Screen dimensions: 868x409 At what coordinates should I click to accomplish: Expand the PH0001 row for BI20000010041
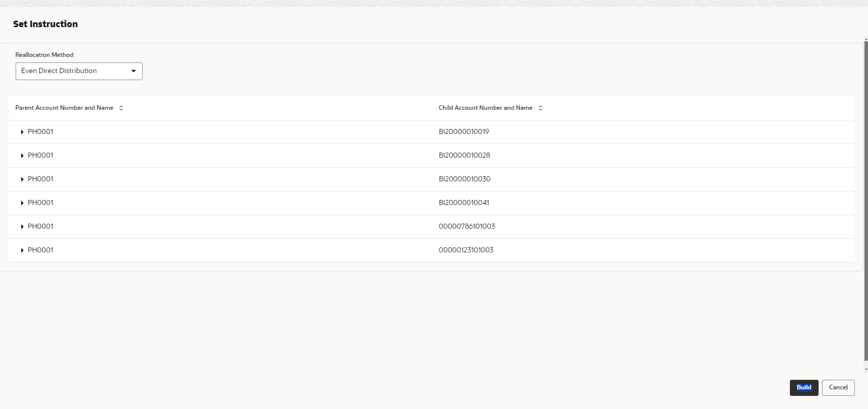[x=22, y=203]
